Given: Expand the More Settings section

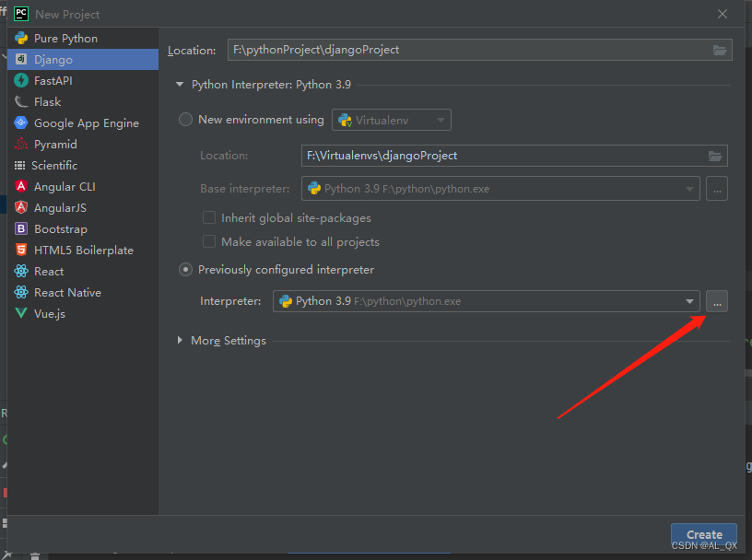Looking at the screenshot, I should point(180,340).
